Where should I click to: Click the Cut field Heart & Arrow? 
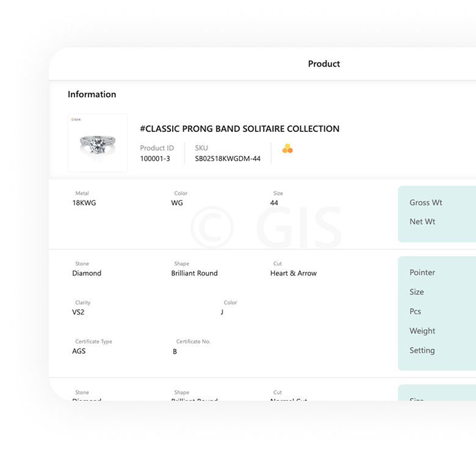(x=294, y=273)
